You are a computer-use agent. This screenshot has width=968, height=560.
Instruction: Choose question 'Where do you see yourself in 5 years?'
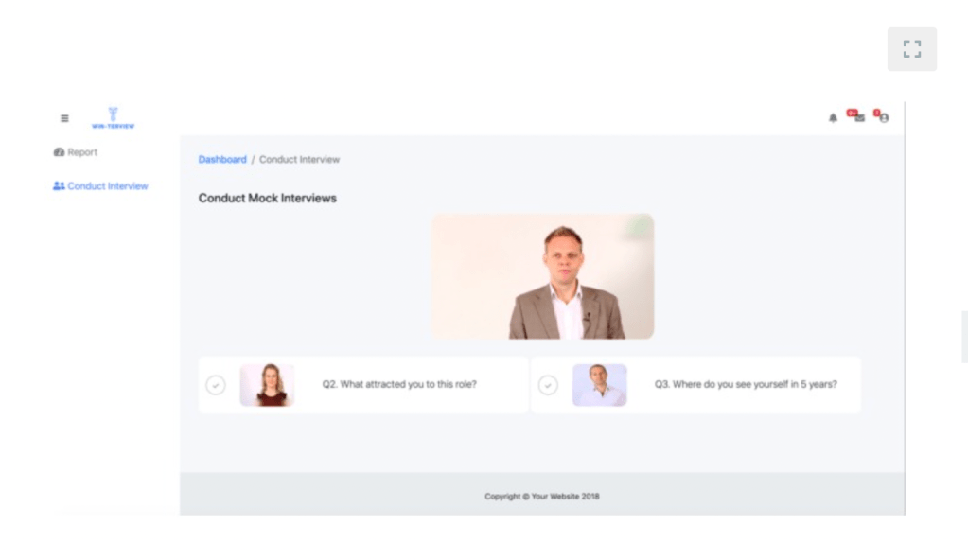746,384
